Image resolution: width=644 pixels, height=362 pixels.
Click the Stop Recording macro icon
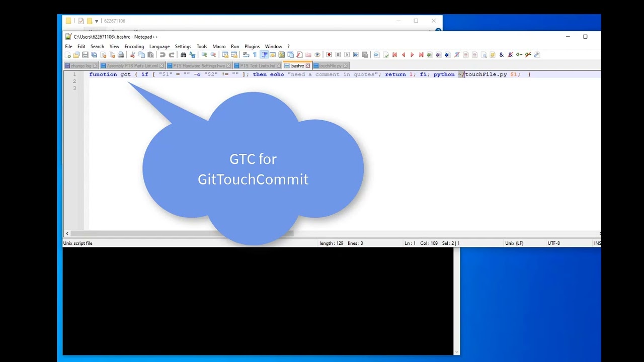(x=338, y=55)
